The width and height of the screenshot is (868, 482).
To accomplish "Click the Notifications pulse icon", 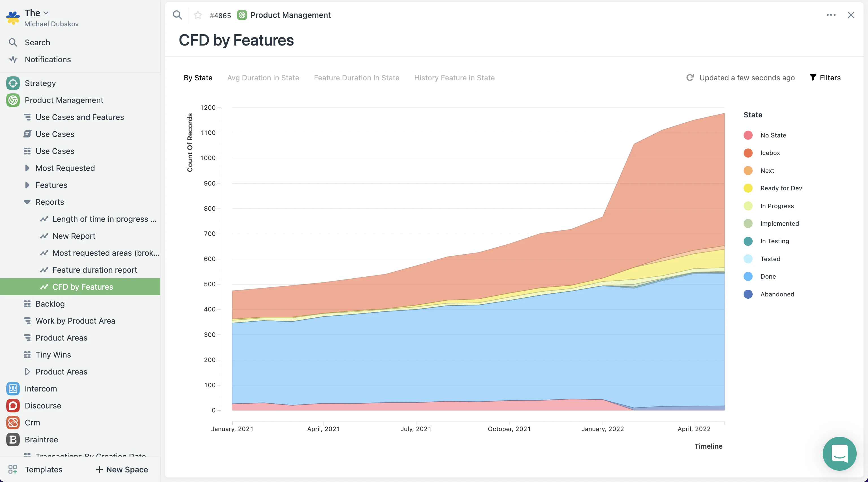I will tap(13, 59).
